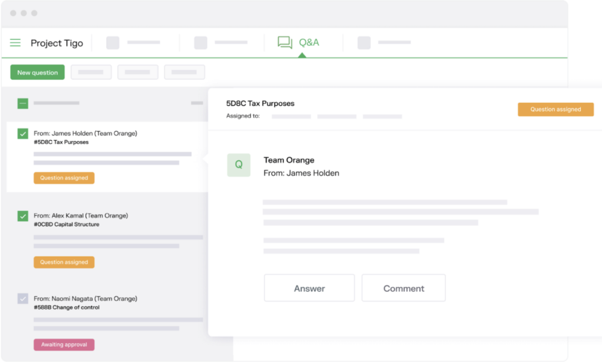The width and height of the screenshot is (602, 364).
Task: Click From: James Holden in detail panel
Action: tap(302, 173)
